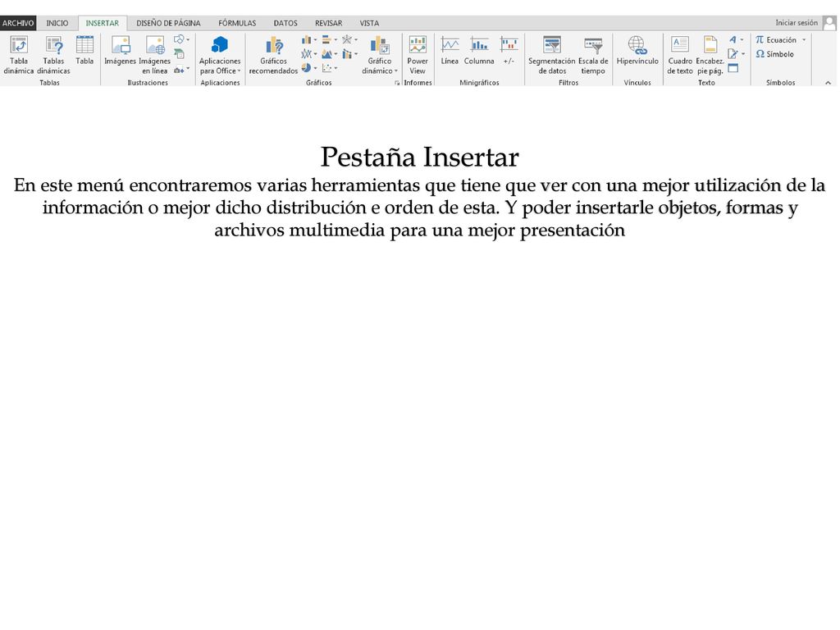
Task: Insert a +/- win-loss sparkline
Action: point(509,51)
